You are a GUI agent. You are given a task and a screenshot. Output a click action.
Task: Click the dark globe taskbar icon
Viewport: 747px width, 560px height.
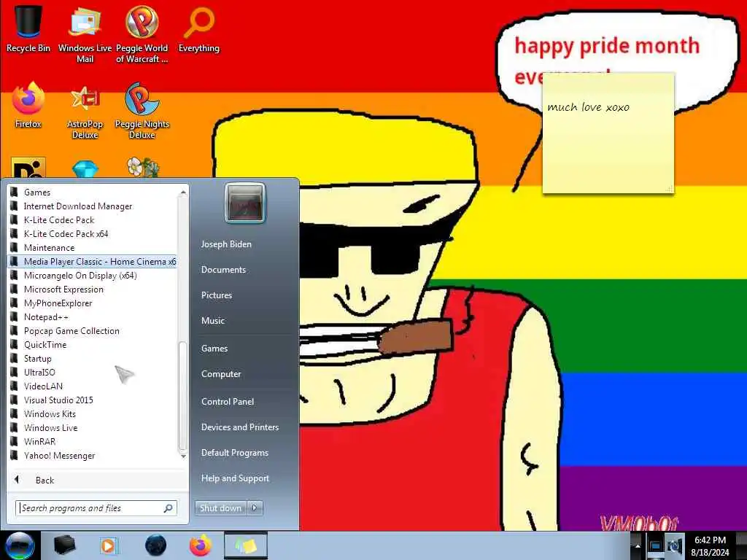coord(155,545)
